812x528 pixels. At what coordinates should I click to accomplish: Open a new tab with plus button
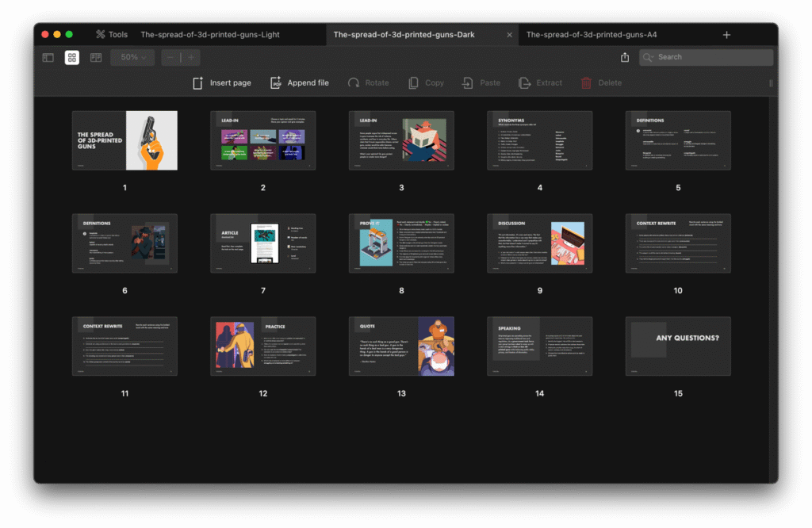pos(726,35)
